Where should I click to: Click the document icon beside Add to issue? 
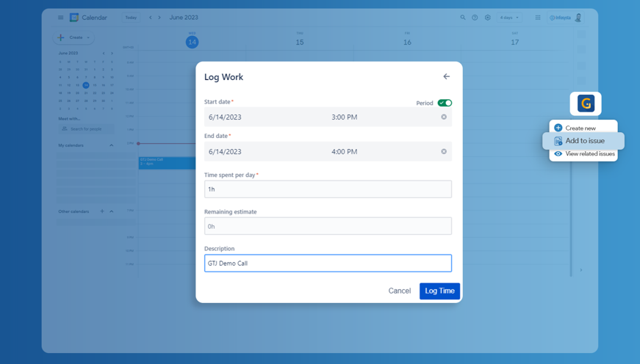[x=558, y=141]
